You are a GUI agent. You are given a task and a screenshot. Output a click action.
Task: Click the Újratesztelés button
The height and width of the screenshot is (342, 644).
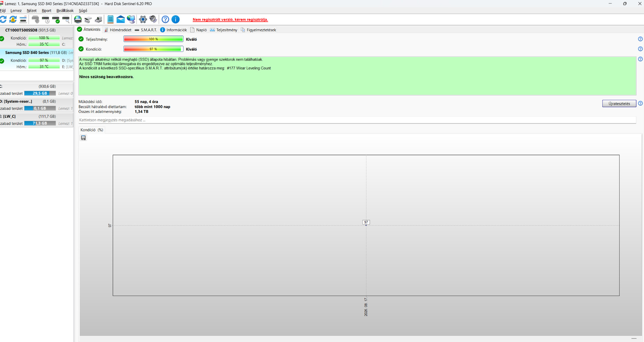point(619,104)
